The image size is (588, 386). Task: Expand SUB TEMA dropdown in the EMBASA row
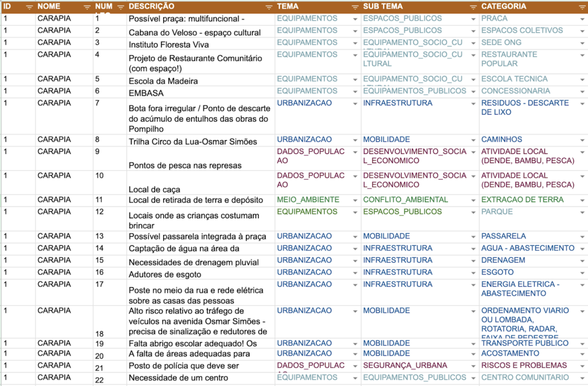click(473, 91)
